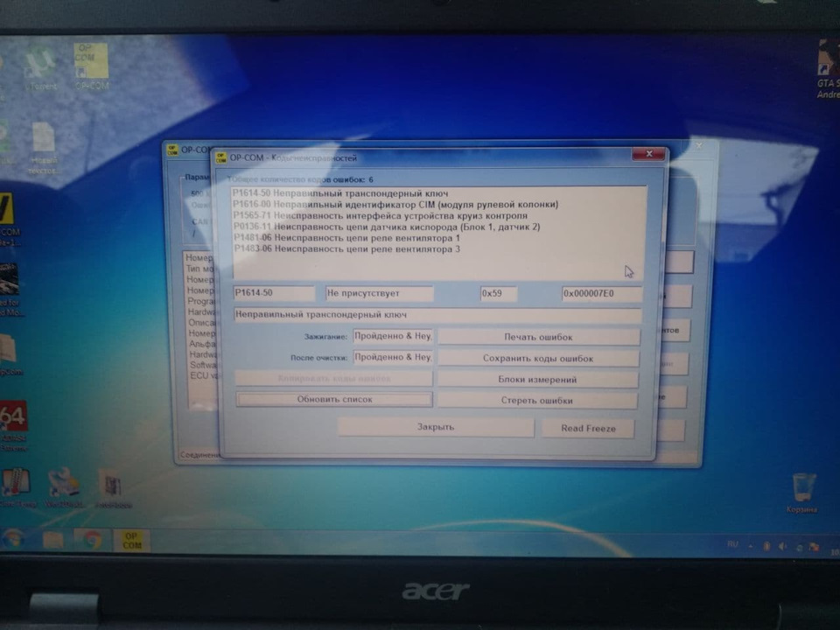Open Блоки измерений
Image resolution: width=840 pixels, height=630 pixels.
point(537,379)
